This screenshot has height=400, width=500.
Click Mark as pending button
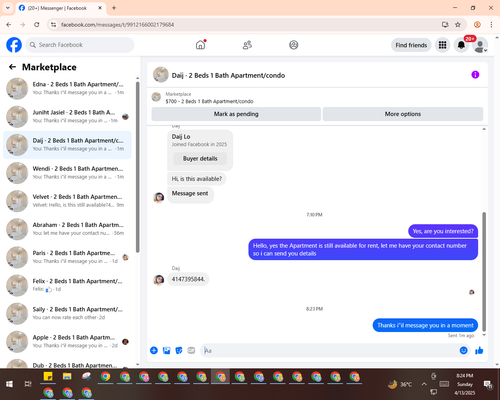click(236, 114)
